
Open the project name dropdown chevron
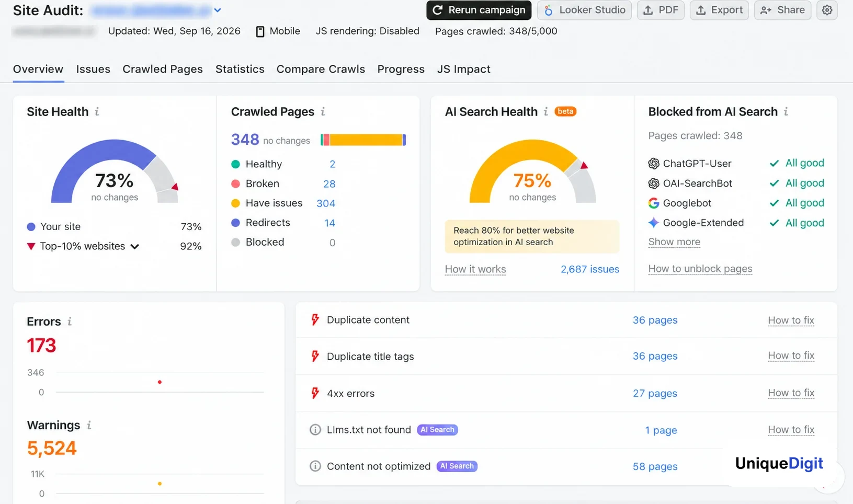coord(218,10)
